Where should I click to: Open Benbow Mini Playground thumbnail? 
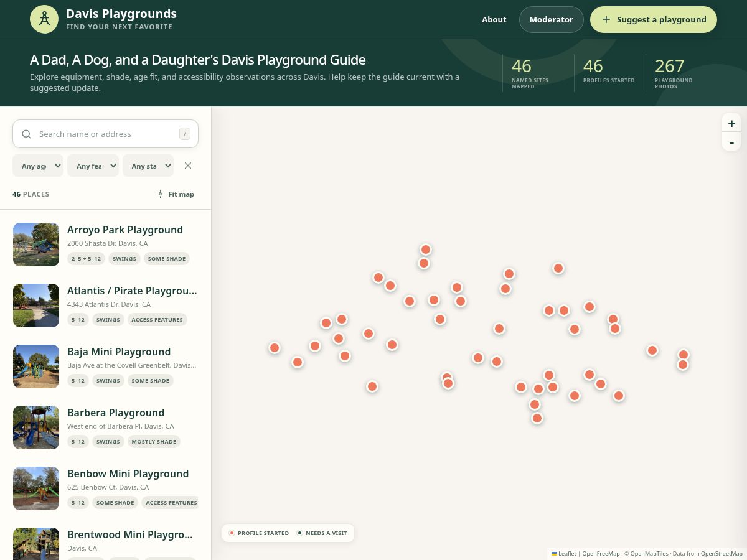click(36, 488)
